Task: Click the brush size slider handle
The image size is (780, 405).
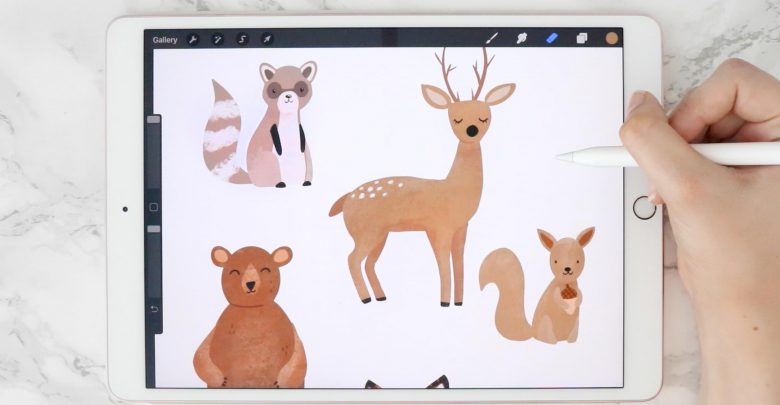Action: (x=154, y=119)
